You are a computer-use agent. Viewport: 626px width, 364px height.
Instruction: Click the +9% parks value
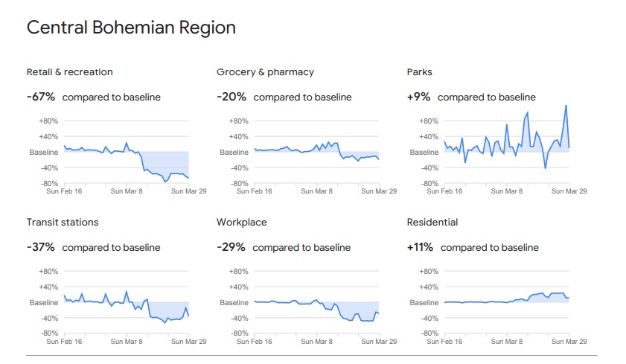pyautogui.click(x=420, y=97)
